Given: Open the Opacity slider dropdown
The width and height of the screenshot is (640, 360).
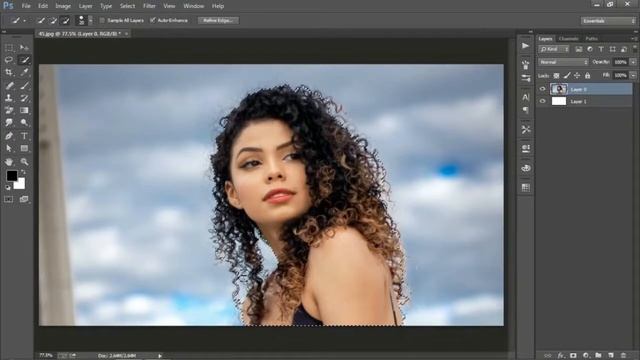Looking at the screenshot, I should [633, 62].
